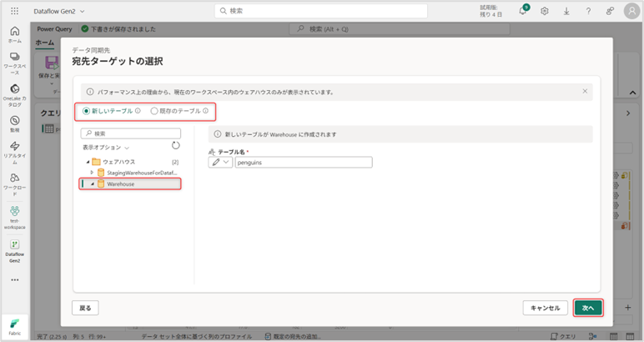
Task: Open the 表示オプション dropdown
Action: coord(106,148)
